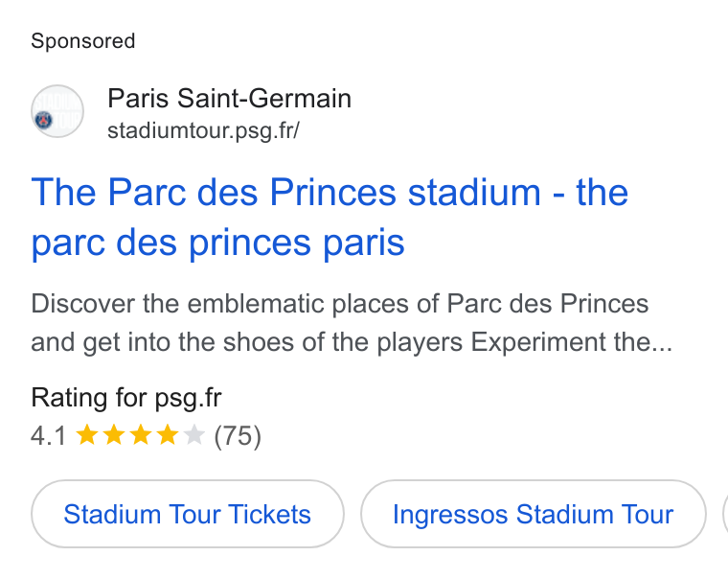Select the first gold rating star

[87, 435]
